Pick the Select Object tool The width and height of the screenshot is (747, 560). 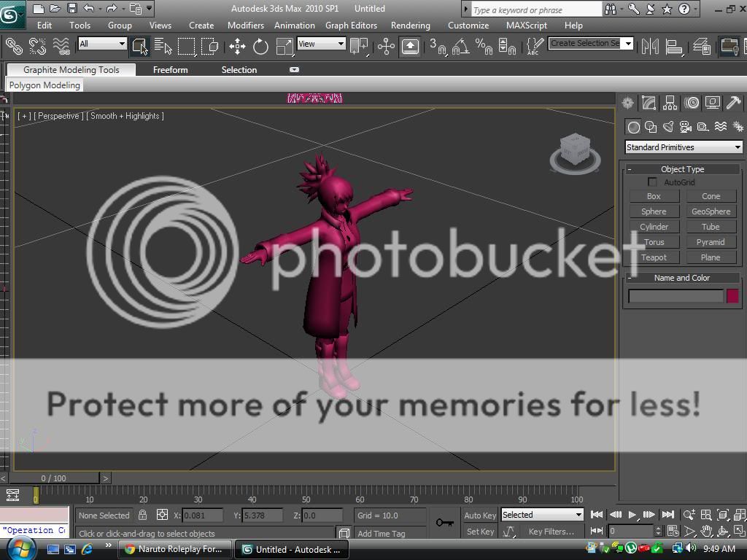(x=139, y=46)
